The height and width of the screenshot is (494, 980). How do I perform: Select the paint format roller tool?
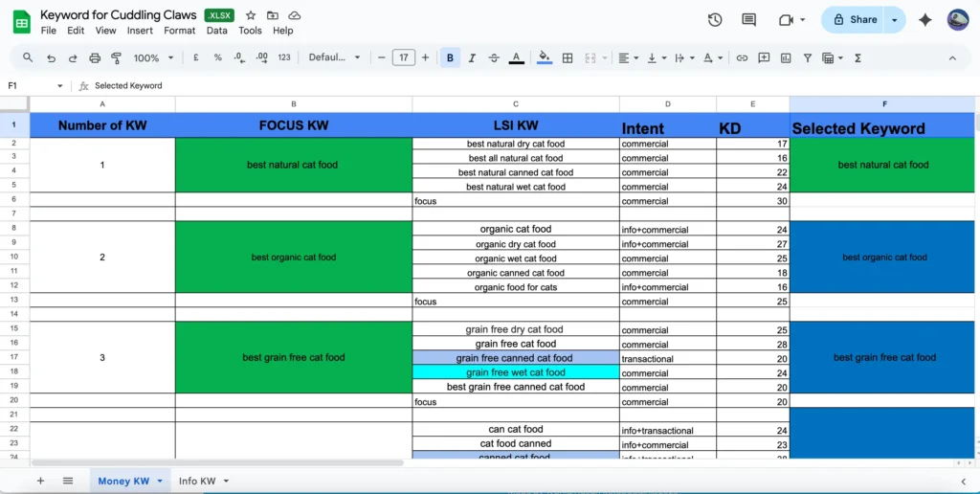click(117, 58)
